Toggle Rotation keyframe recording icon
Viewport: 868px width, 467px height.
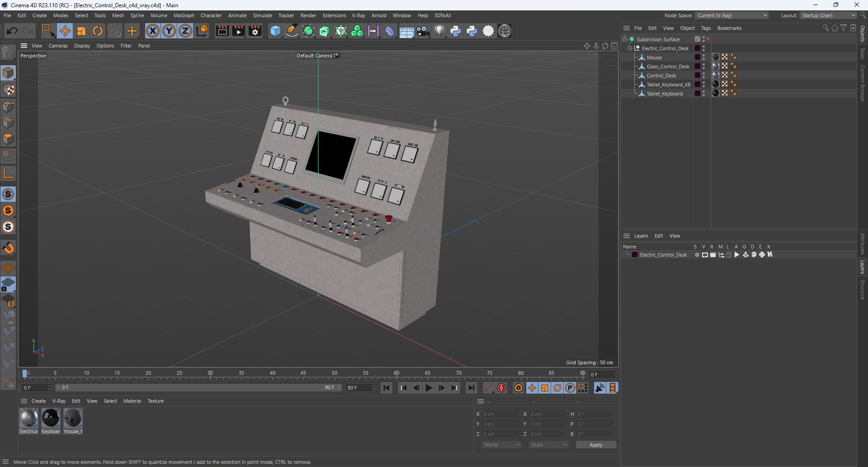pos(557,388)
